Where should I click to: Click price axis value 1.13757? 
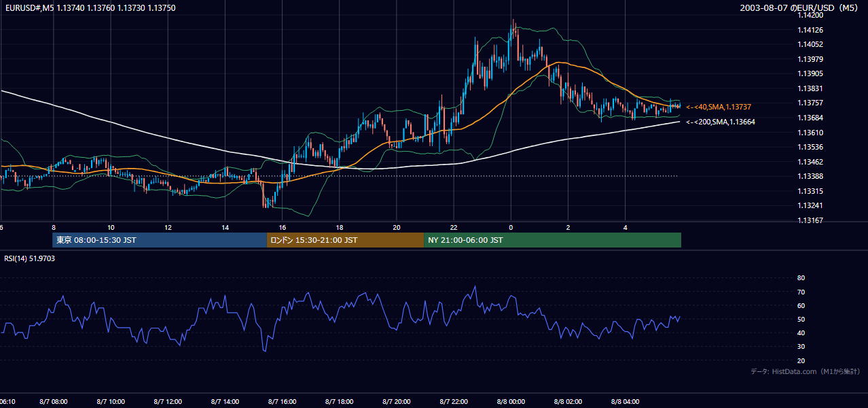[x=811, y=103]
